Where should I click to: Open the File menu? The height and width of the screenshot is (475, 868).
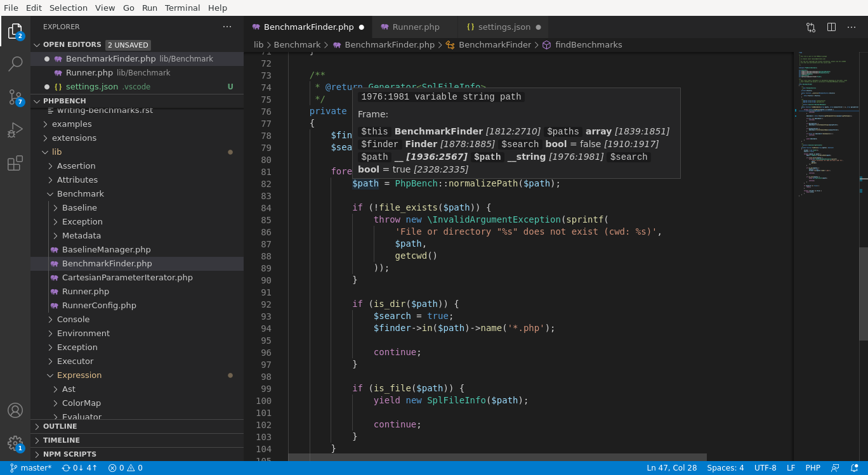[x=11, y=8]
